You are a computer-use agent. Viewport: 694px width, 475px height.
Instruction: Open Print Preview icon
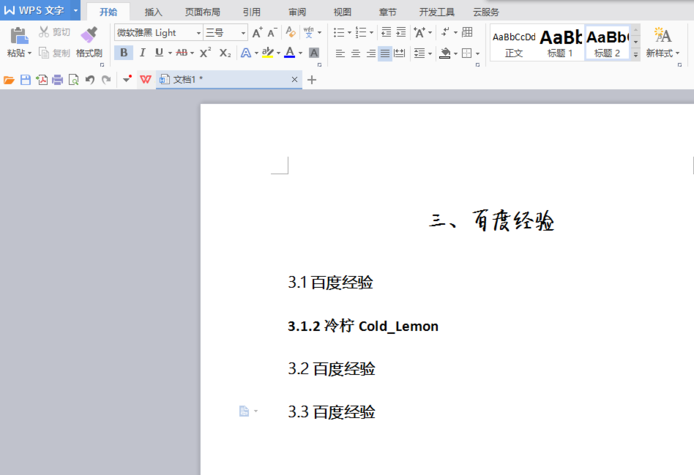(x=73, y=80)
